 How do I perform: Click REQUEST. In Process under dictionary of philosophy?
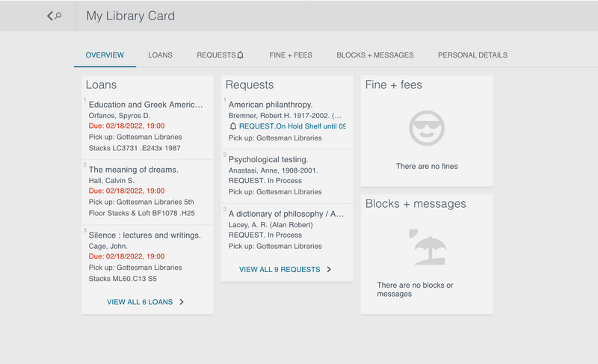265,235
